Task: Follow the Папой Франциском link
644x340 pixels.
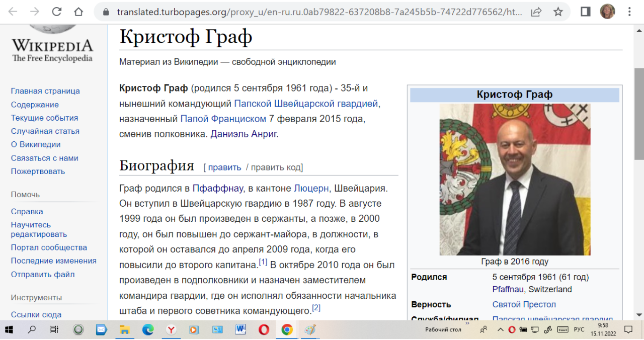Action: (x=223, y=119)
